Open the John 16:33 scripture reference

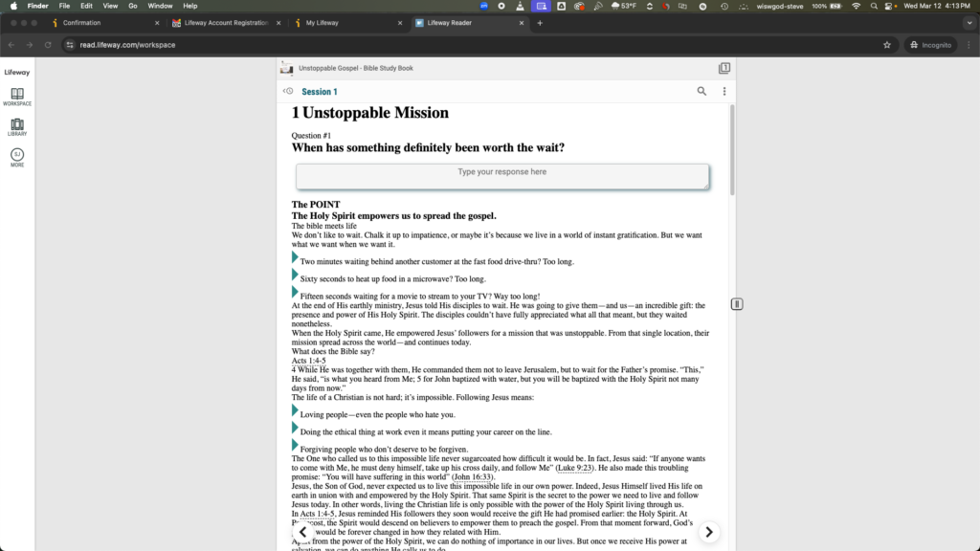[x=473, y=477]
